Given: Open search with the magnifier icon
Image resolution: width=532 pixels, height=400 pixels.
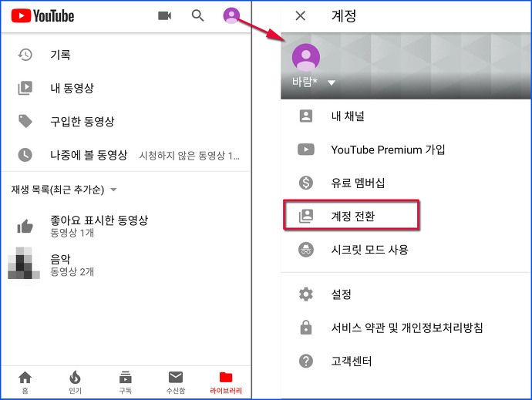Looking at the screenshot, I should [197, 15].
